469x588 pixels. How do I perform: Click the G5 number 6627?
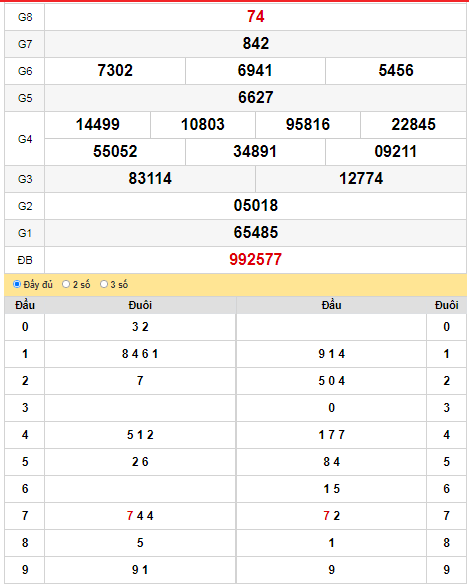pos(255,98)
